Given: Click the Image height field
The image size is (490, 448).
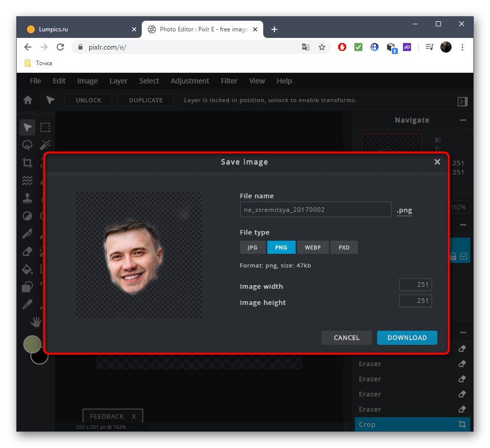Looking at the screenshot, I should click(x=415, y=301).
